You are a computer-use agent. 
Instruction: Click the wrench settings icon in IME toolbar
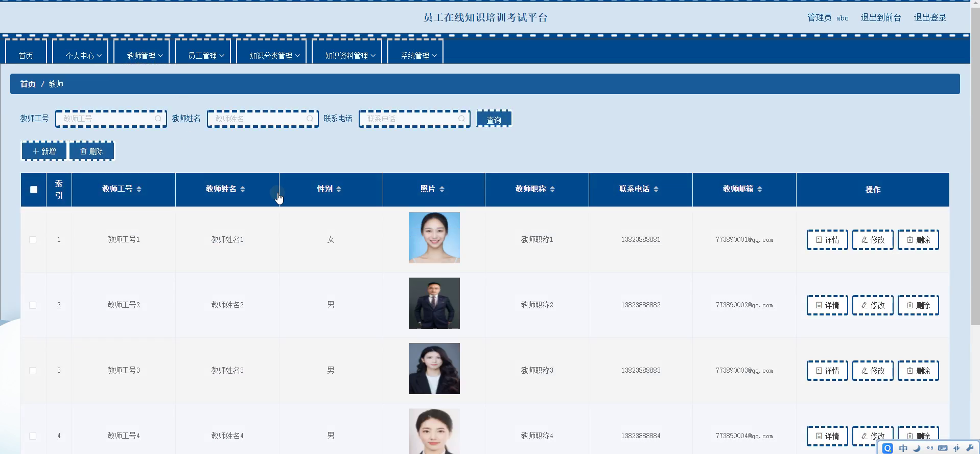coord(970,448)
